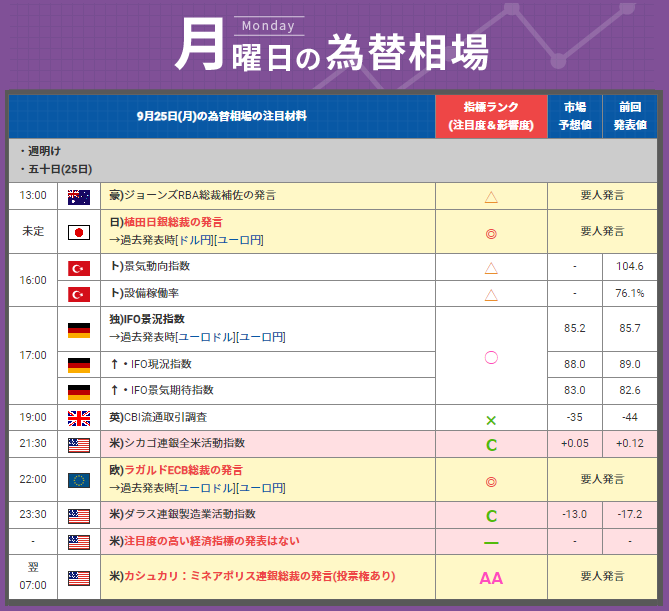669x611 pixels.
Task: Click double-circle rank icon for 植田日銀総裁
Action: (491, 233)
